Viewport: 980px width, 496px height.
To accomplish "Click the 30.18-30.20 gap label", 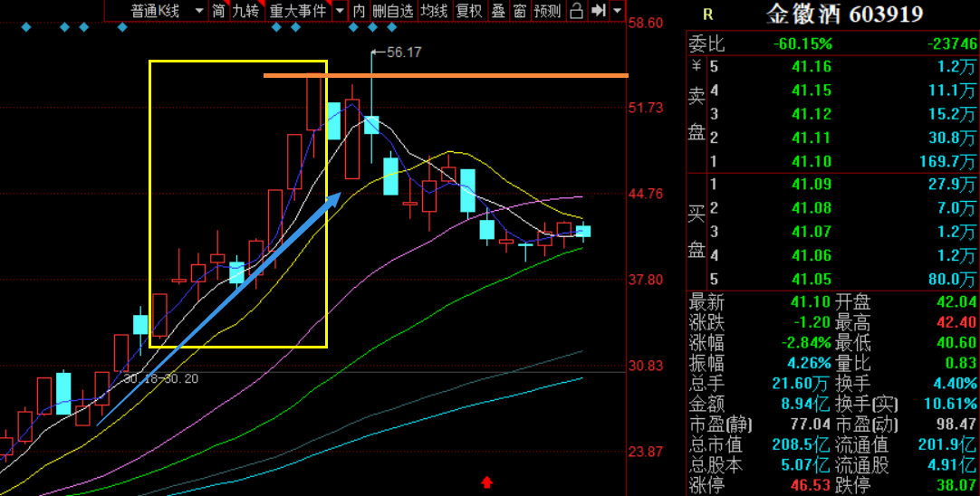I will 160,378.
